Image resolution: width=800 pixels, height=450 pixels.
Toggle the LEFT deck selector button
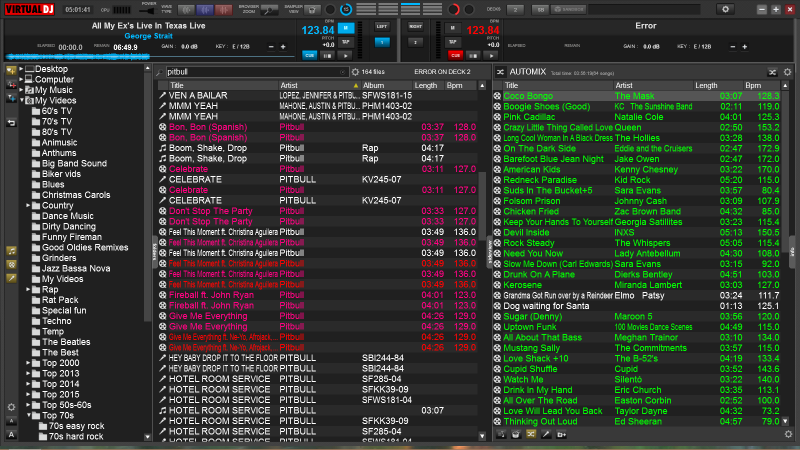coord(383,28)
